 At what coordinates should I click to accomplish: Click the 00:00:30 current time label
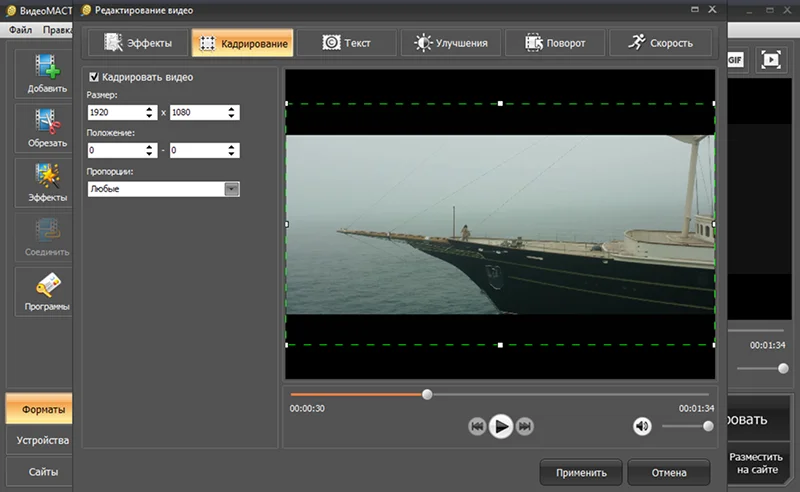click(307, 408)
